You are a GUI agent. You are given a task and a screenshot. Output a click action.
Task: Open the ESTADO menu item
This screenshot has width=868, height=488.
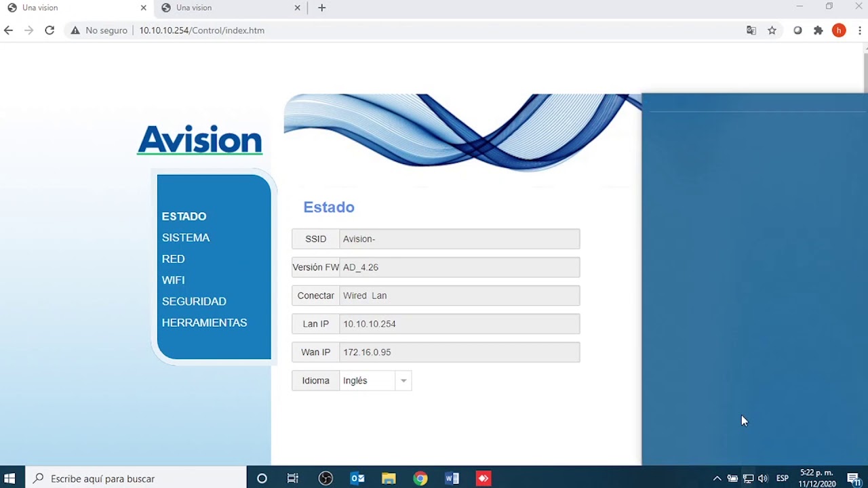pyautogui.click(x=184, y=216)
